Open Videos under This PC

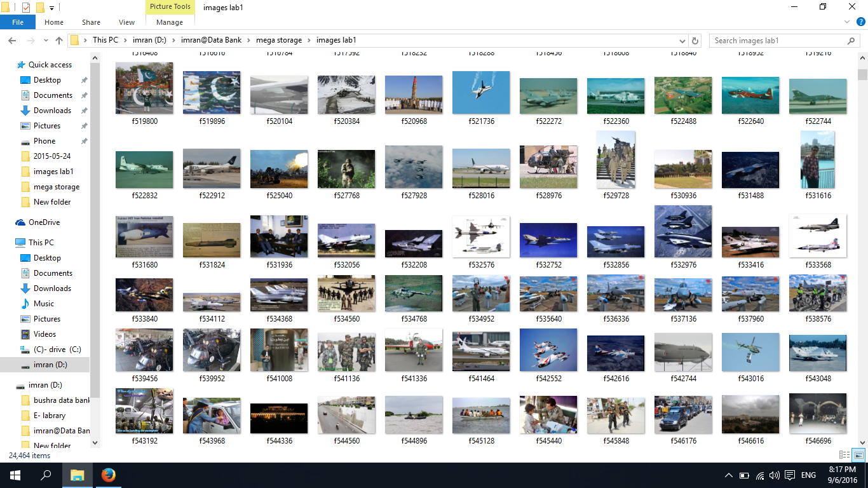click(x=45, y=334)
